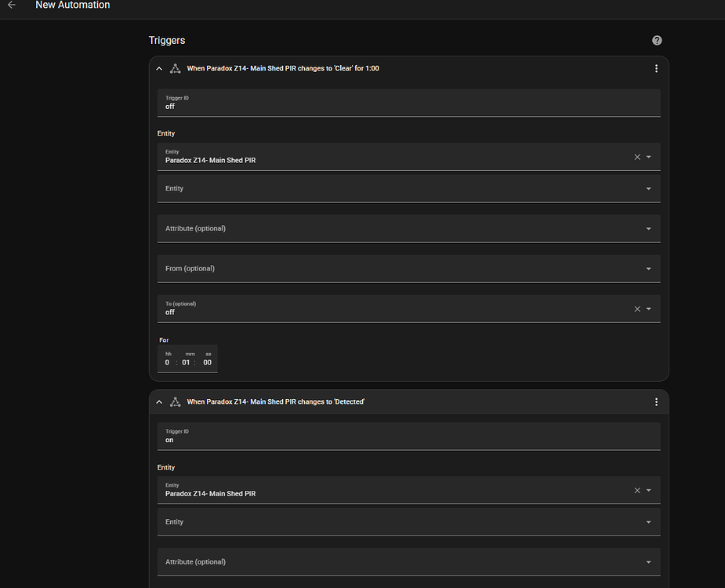This screenshot has height=588, width=725.
Task: Expand the Attribute (optional) dropdown
Action: click(648, 228)
